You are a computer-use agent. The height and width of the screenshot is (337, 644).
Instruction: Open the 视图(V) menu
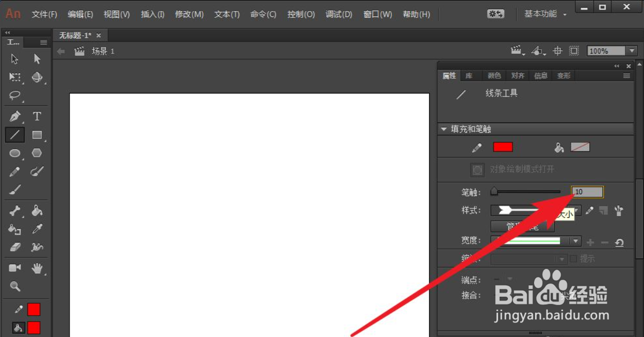coord(117,14)
